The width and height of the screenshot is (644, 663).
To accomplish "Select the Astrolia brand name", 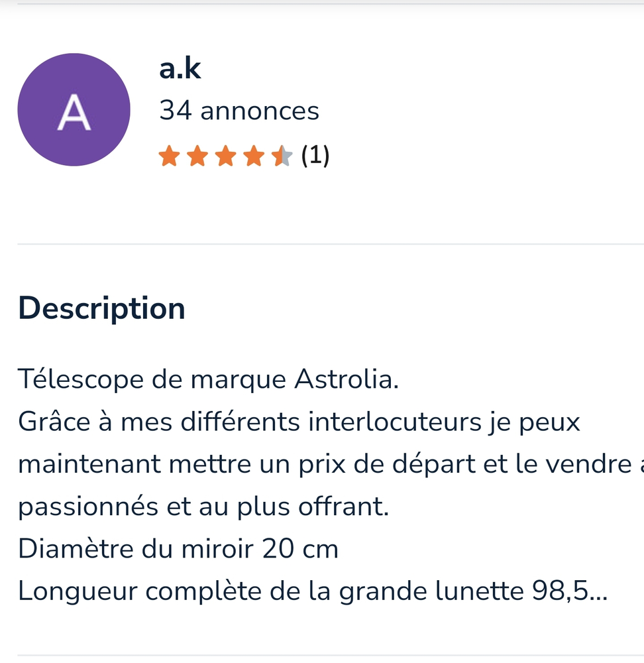I will [x=347, y=379].
